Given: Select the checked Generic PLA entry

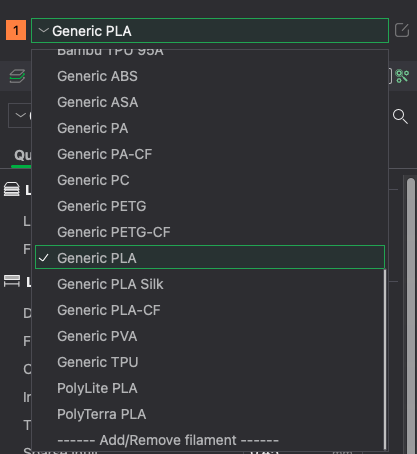Looking at the screenshot, I should pyautogui.click(x=210, y=257).
